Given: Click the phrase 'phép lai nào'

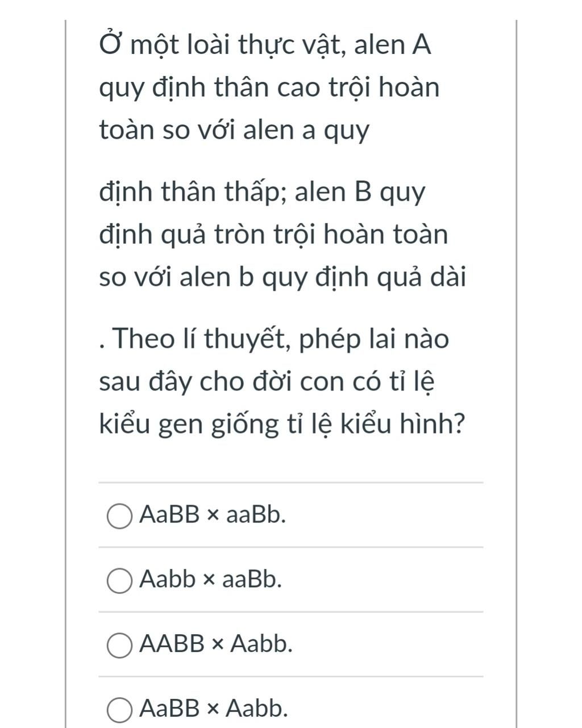Looking at the screenshot, I should click(374, 340).
